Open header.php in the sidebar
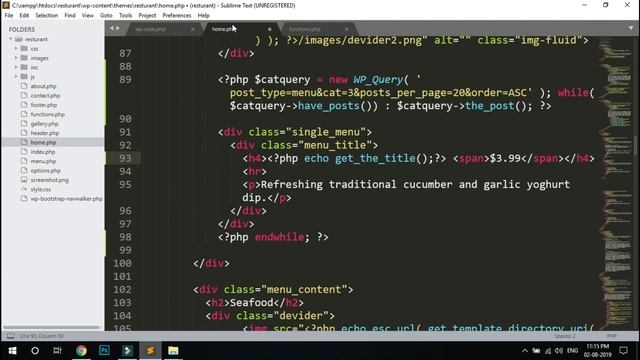Viewport: 640px width, 360px height. pyautogui.click(x=45, y=133)
